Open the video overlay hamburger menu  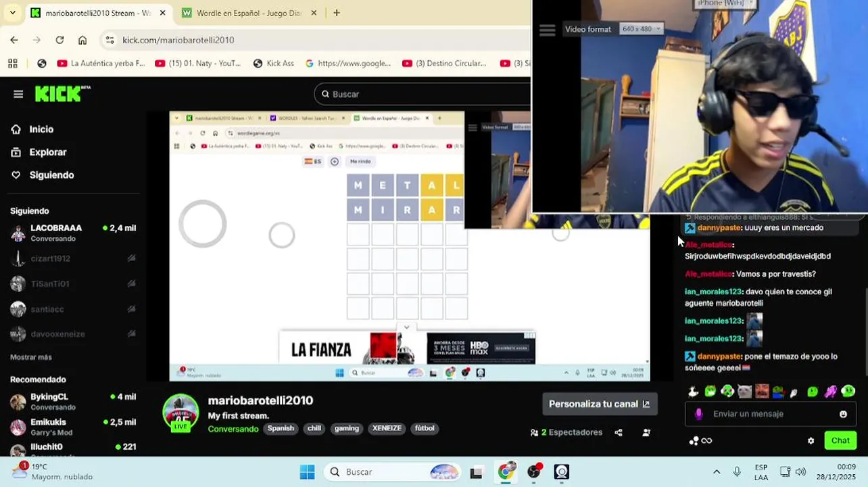[x=547, y=30]
